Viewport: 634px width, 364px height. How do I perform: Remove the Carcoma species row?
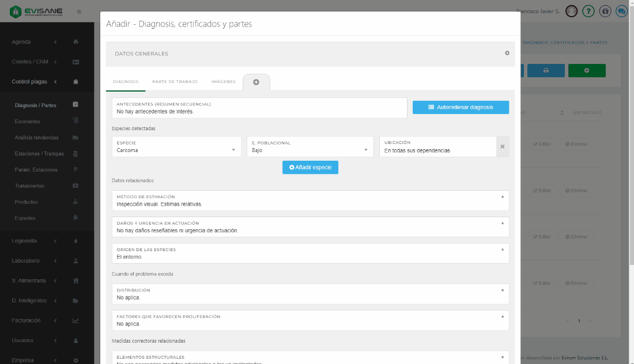click(x=502, y=147)
